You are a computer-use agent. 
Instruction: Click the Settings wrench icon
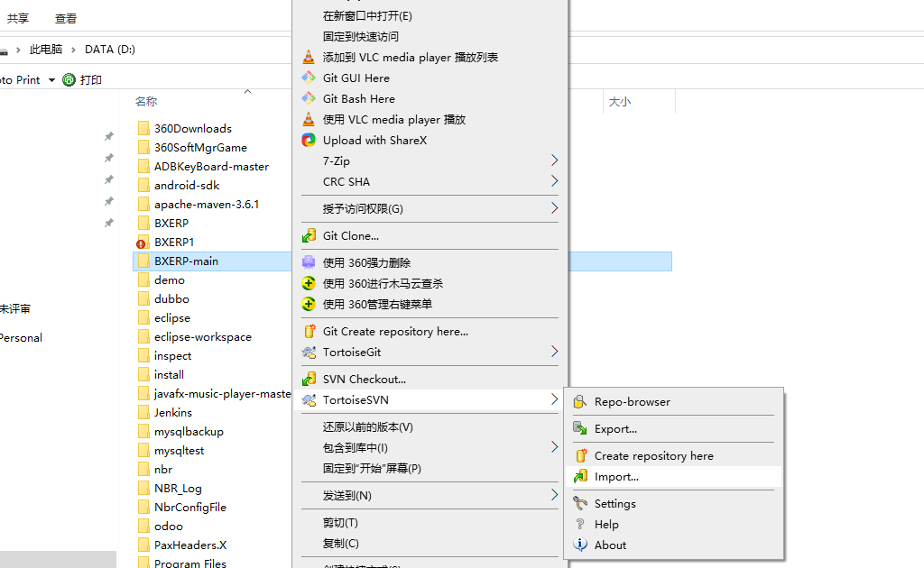tap(580, 503)
